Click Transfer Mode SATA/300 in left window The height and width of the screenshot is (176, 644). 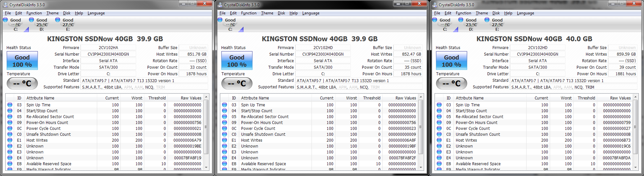[108, 67]
